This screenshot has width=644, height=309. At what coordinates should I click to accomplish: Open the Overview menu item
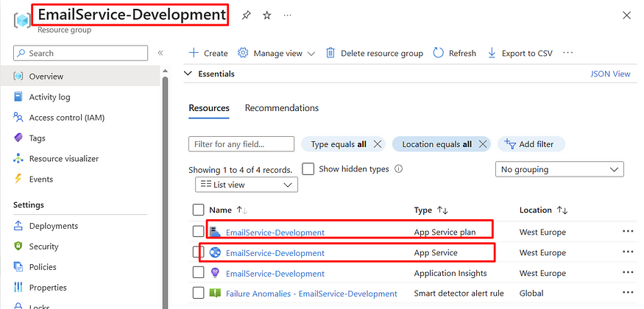(79, 77)
